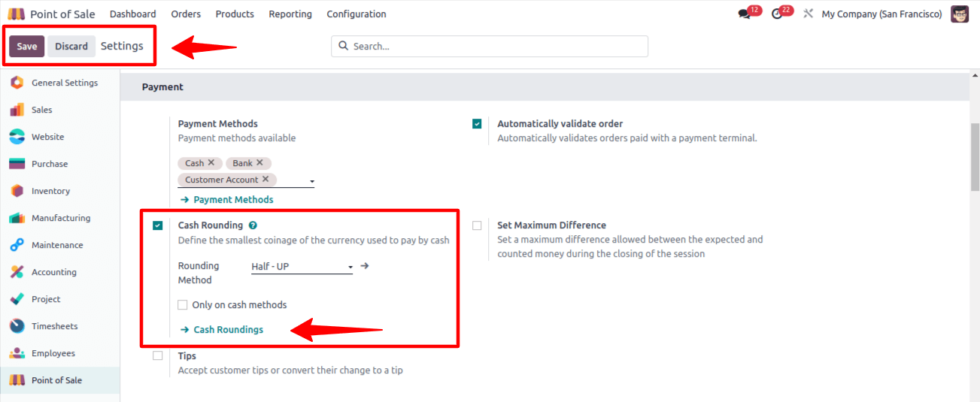Screen dimensions: 980x402
Task: Click the Inventory sidebar icon
Action: 17,191
